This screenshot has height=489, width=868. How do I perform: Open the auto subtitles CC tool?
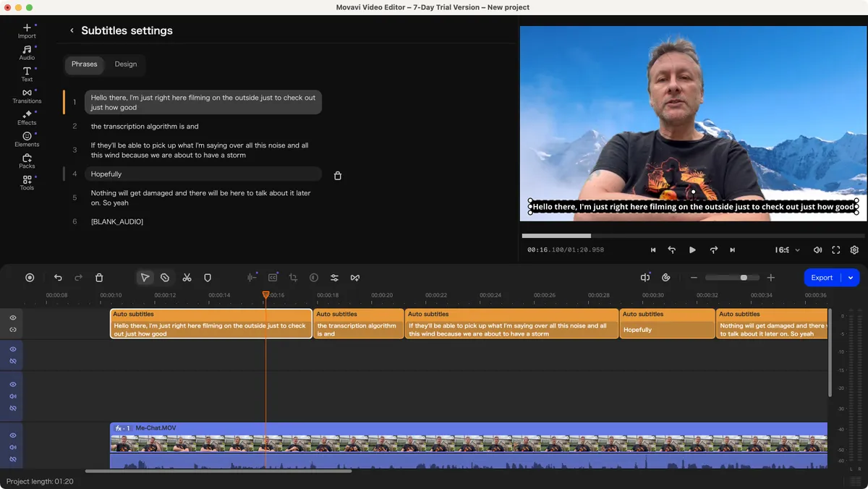[273, 277]
